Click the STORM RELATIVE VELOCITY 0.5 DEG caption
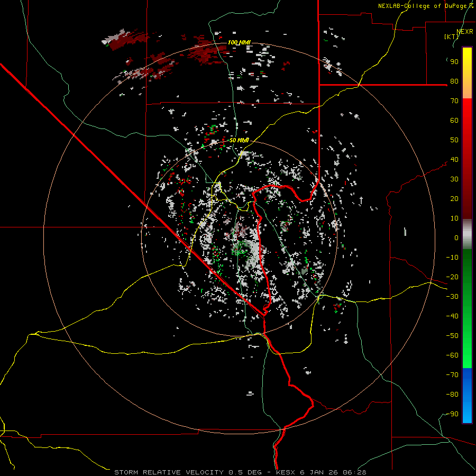The width and height of the screenshot is (476, 476). (x=188, y=472)
